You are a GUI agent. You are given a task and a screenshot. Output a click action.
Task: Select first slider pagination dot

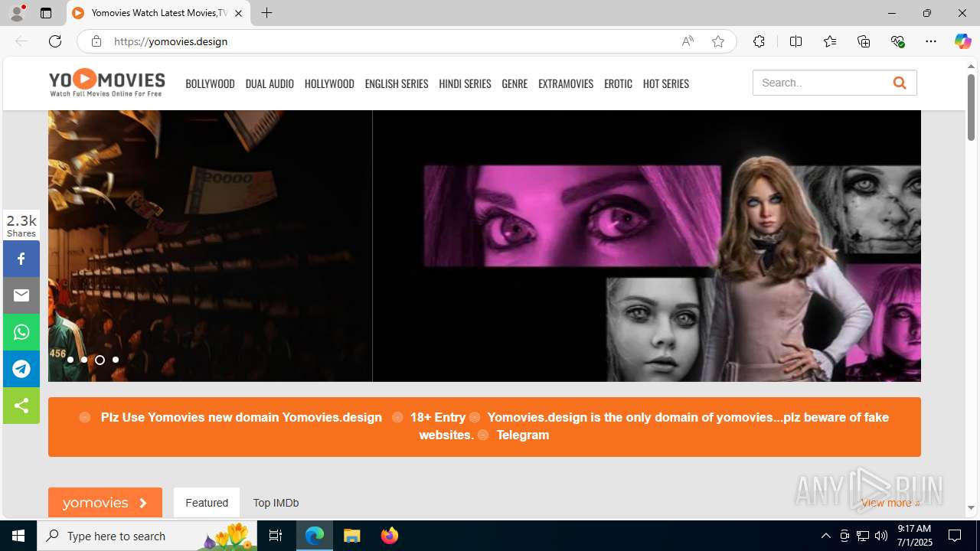pyautogui.click(x=70, y=360)
